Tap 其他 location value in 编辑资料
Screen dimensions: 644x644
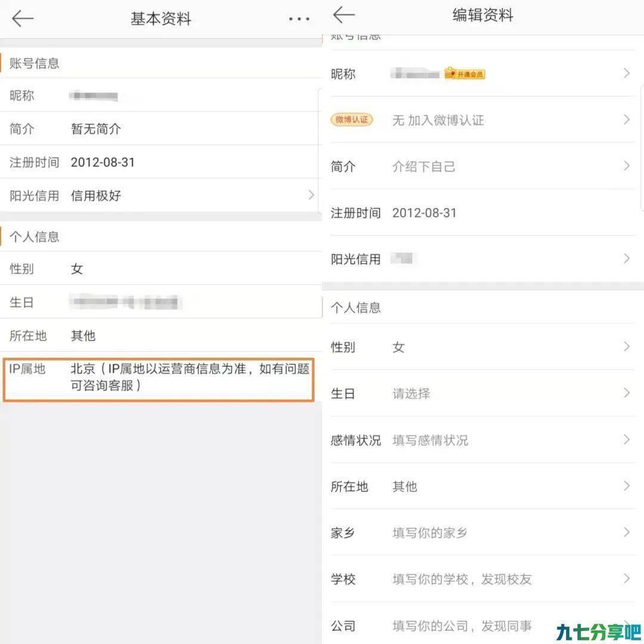(x=404, y=487)
